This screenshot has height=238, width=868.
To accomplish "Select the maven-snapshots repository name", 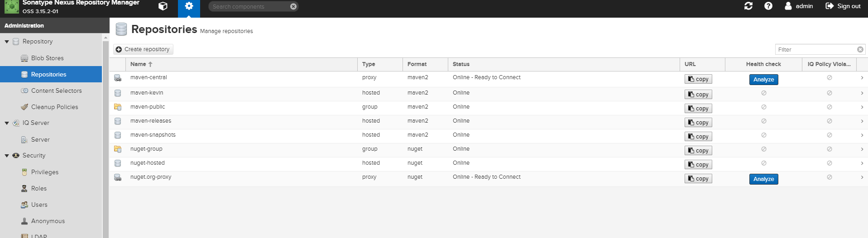I will point(153,135).
